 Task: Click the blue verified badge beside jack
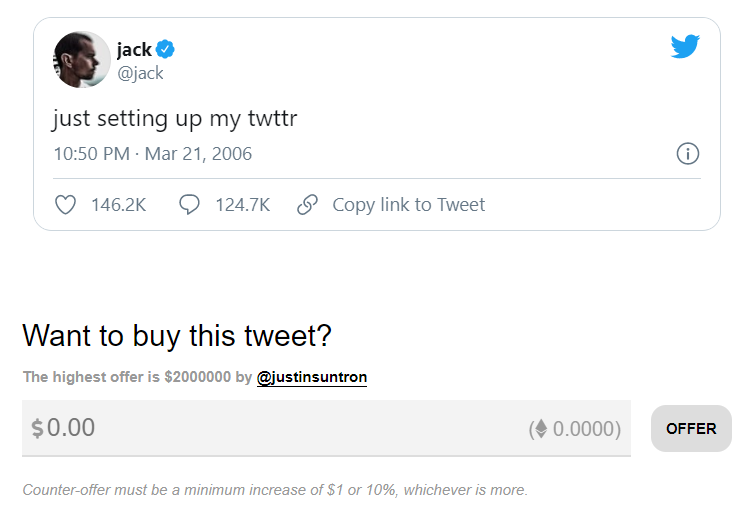pos(166,49)
